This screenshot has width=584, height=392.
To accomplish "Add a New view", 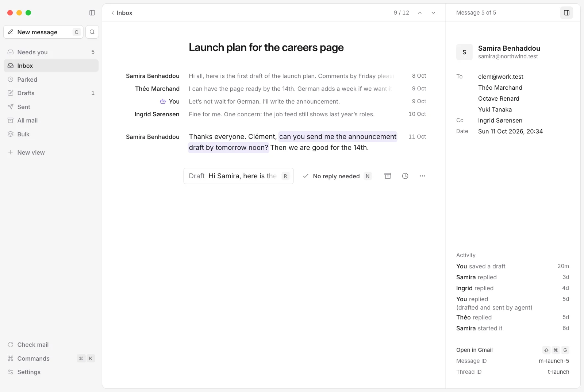I will pyautogui.click(x=51, y=152).
